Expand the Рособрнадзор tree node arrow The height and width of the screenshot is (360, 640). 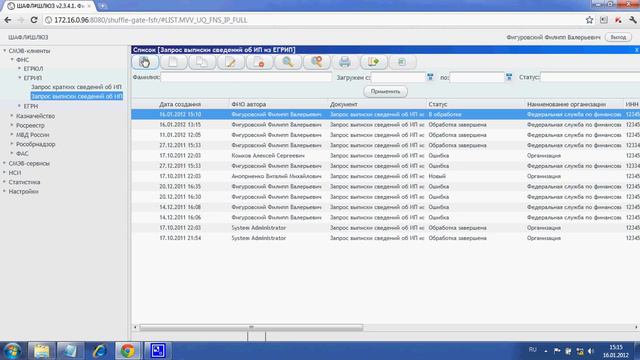click(x=12, y=144)
